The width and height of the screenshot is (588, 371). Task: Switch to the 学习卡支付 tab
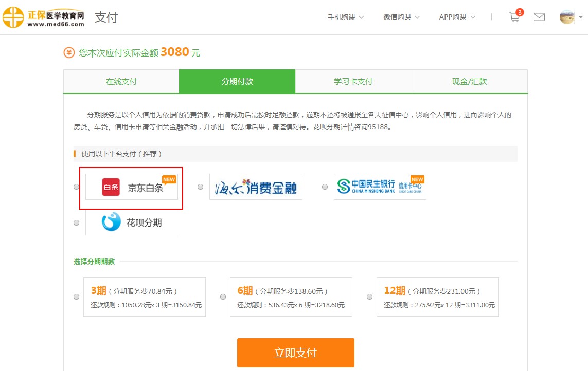point(353,82)
